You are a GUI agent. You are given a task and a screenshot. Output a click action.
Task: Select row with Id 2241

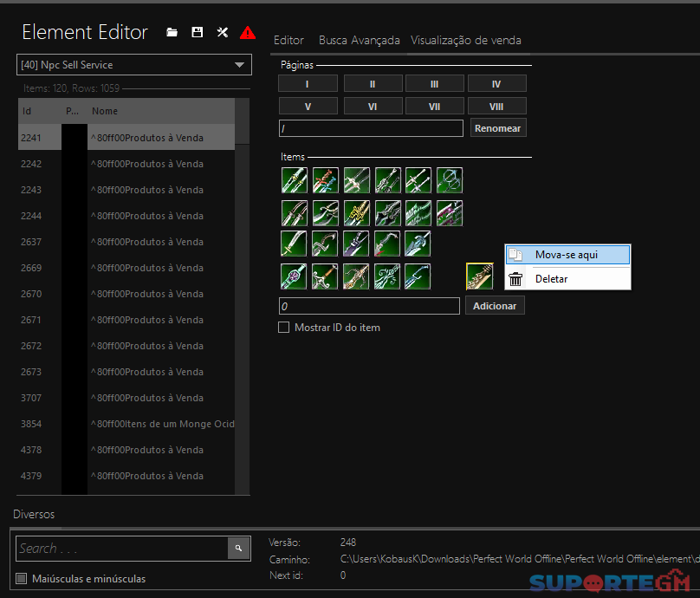point(126,138)
